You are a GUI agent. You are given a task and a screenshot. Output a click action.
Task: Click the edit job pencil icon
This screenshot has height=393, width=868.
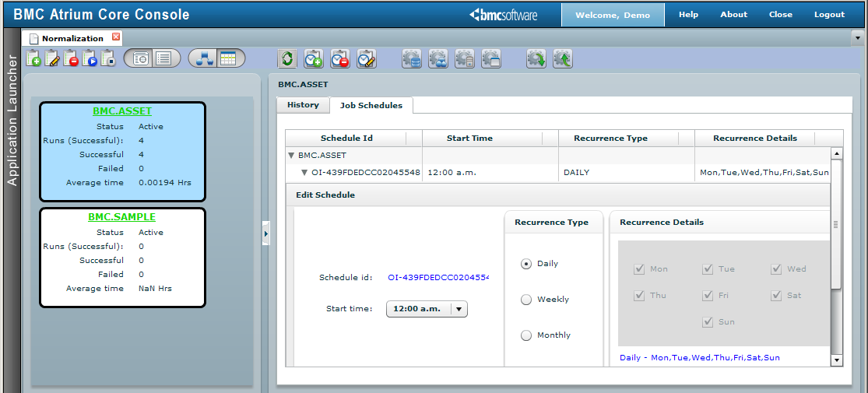[x=52, y=58]
